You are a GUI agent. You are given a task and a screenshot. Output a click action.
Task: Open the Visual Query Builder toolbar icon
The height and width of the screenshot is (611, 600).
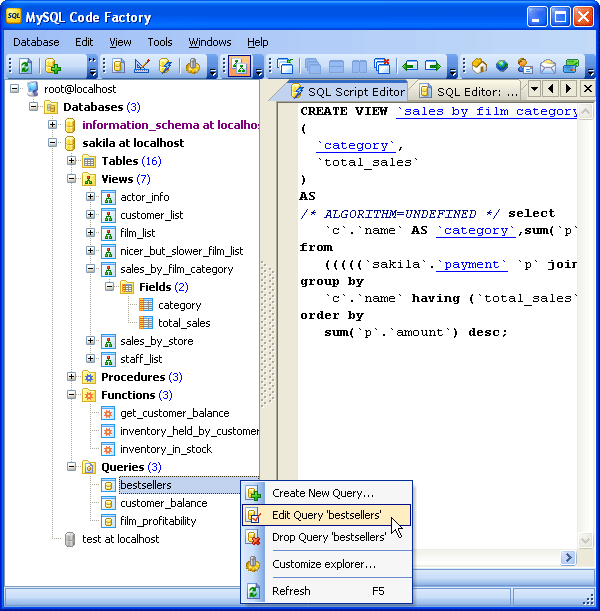click(x=142, y=66)
